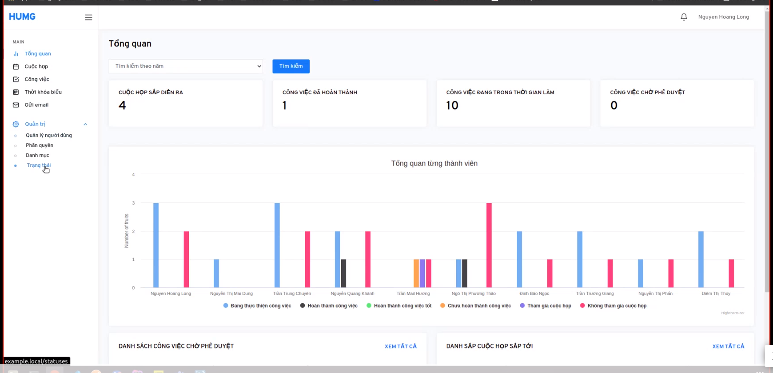Hide the Không tham gia cuộc họp legend series

[613, 305]
